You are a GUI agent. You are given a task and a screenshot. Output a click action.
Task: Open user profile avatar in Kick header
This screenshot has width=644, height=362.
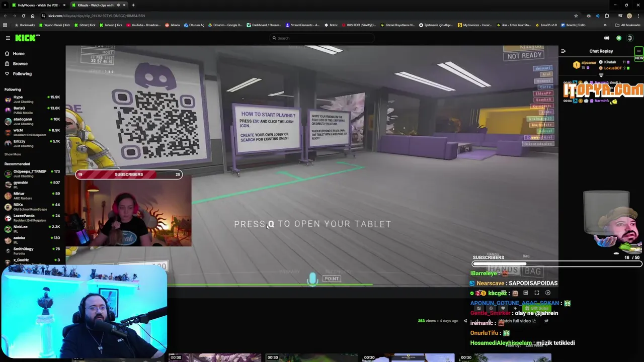(629, 38)
